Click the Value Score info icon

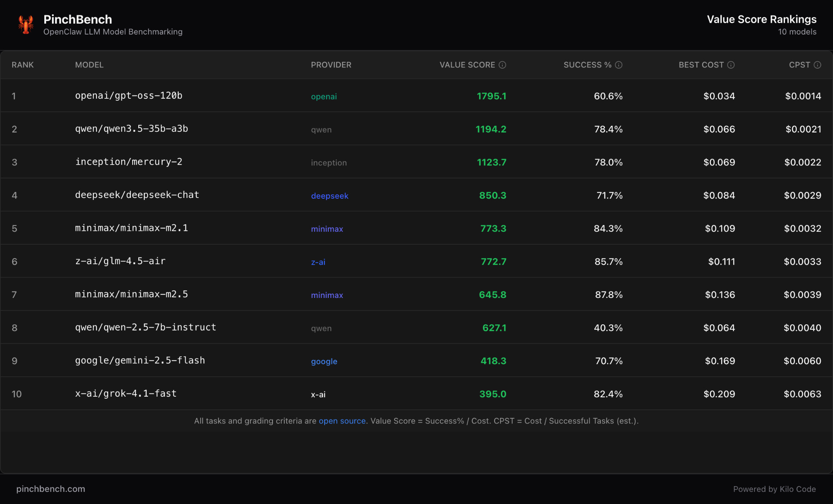tap(502, 65)
